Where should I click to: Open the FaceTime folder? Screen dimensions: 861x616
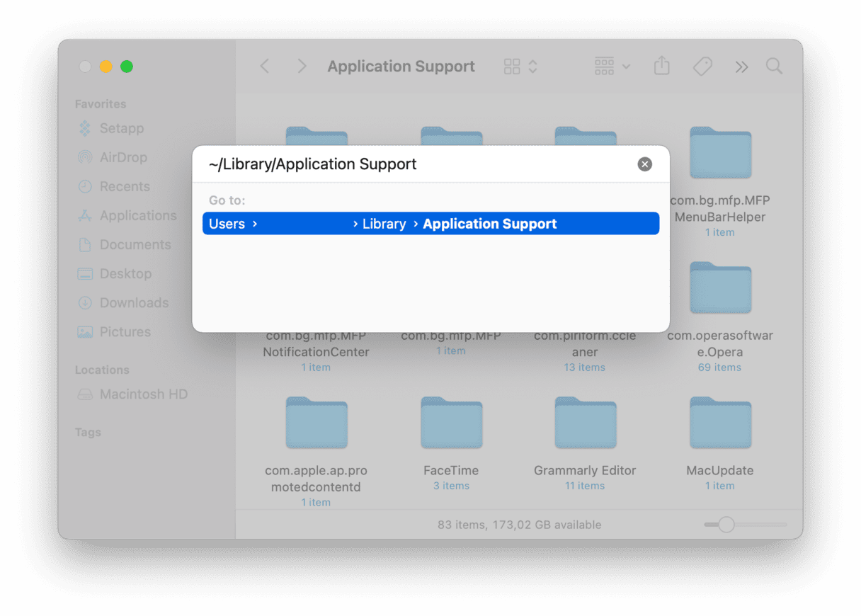[x=451, y=423]
